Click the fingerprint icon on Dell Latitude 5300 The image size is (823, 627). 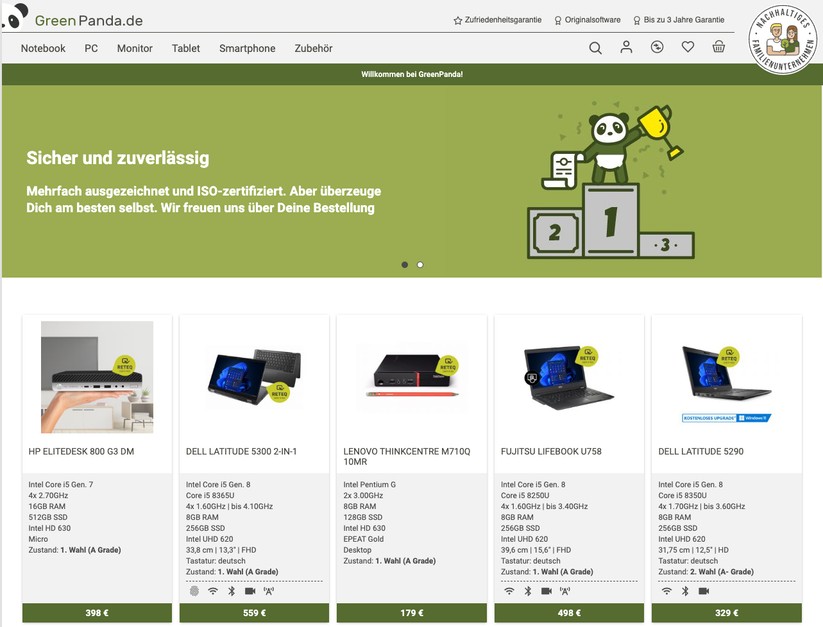point(194,591)
